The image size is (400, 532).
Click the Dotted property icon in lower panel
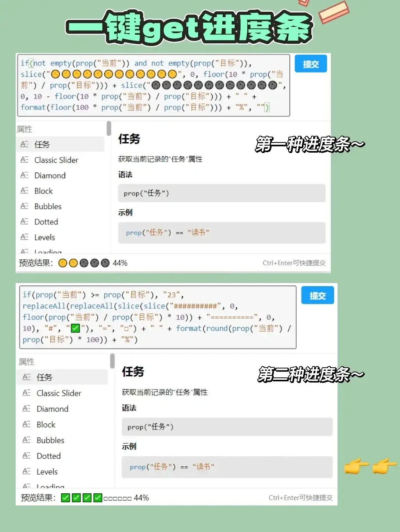(x=27, y=455)
